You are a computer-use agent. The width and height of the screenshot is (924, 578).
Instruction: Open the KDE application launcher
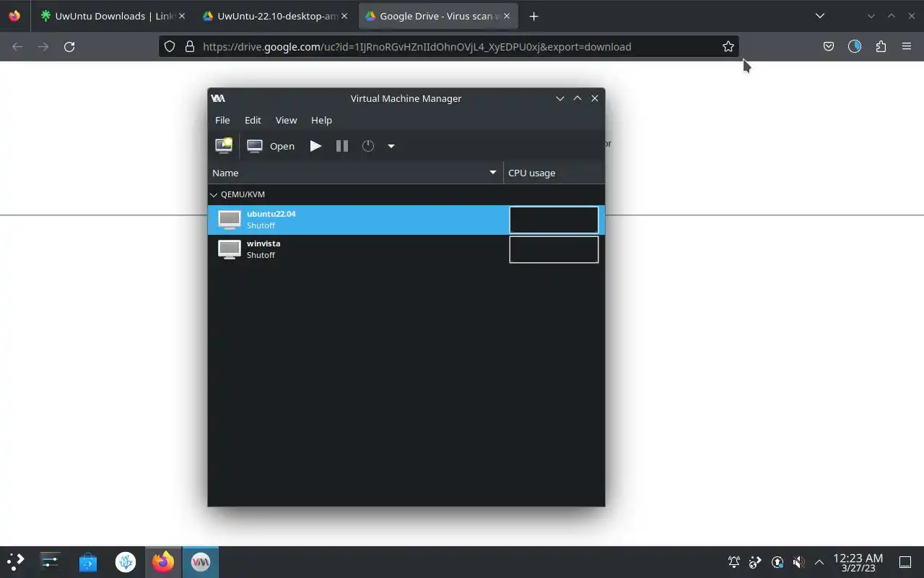pyautogui.click(x=16, y=561)
